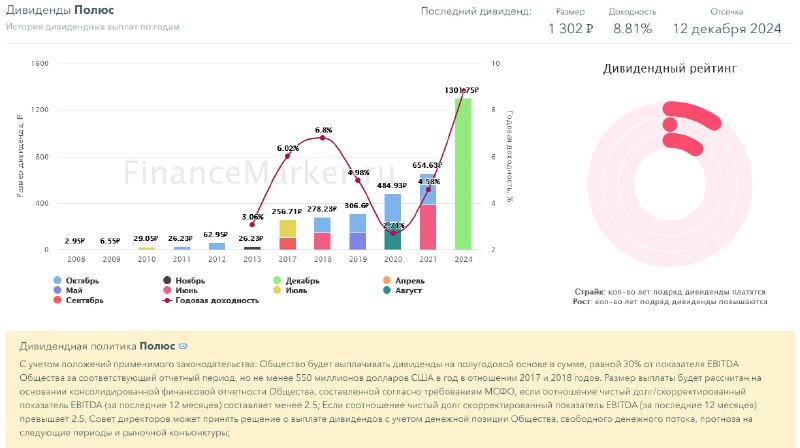Click the 1301.75₽ label above 2024 bar
Screen dimensions: 800x448
tap(462, 90)
